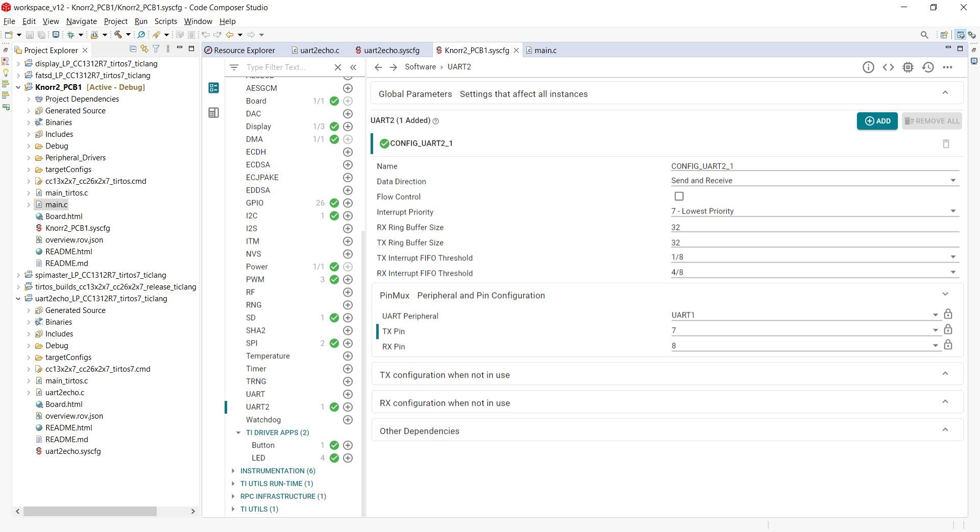The height and width of the screenshot is (532, 980).
Task: Switch to the main.c editor tab
Action: click(541, 51)
